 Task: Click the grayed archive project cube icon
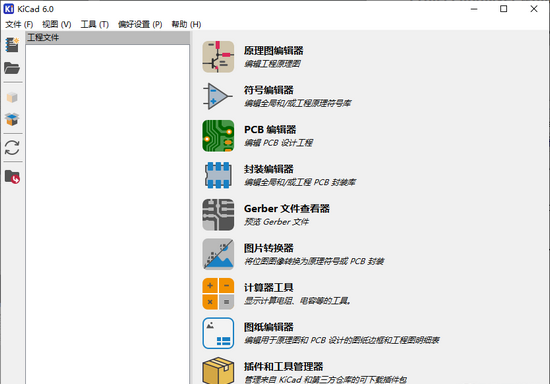12,97
